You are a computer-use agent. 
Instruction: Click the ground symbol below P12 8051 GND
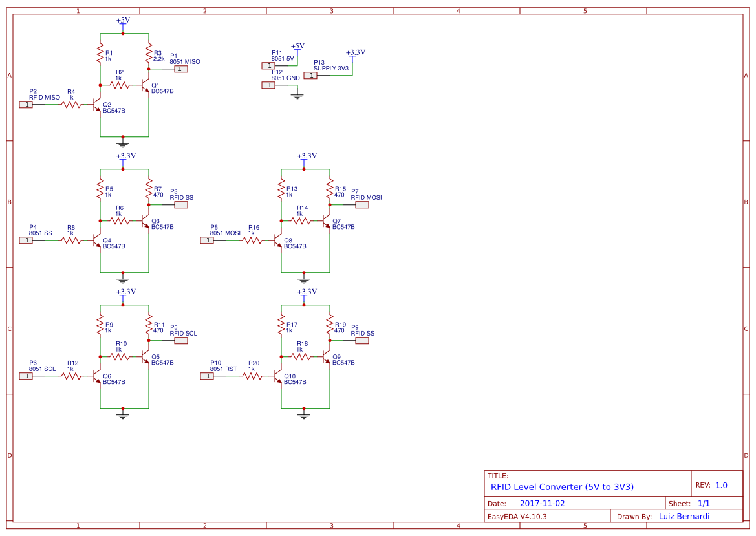pos(297,95)
